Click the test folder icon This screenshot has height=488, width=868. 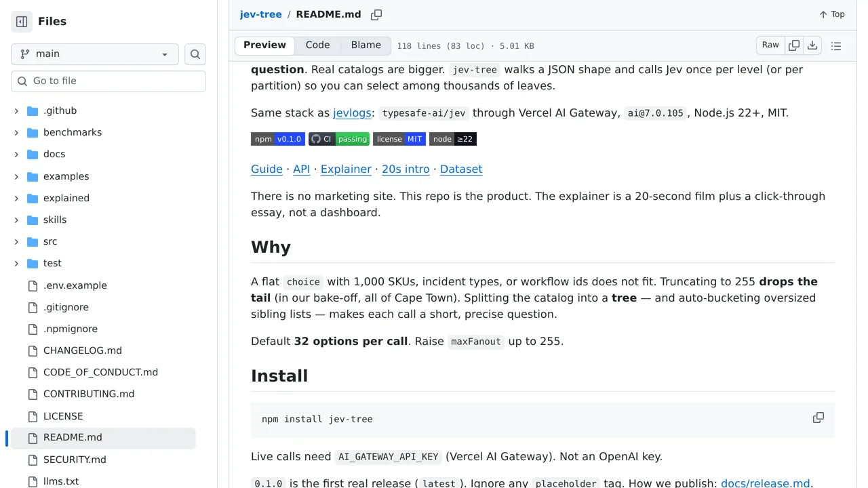(x=33, y=264)
